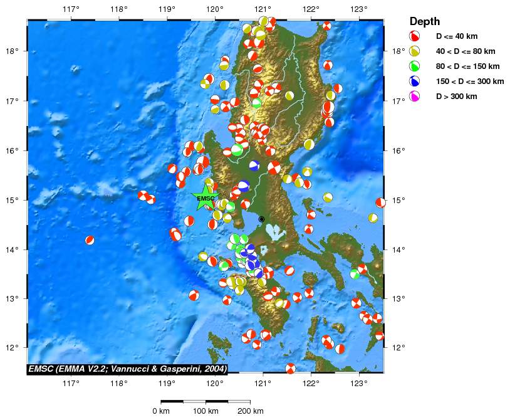This screenshot has width=510, height=420.
Task: Click the "100 km" scale bar label
Action: 205,411
